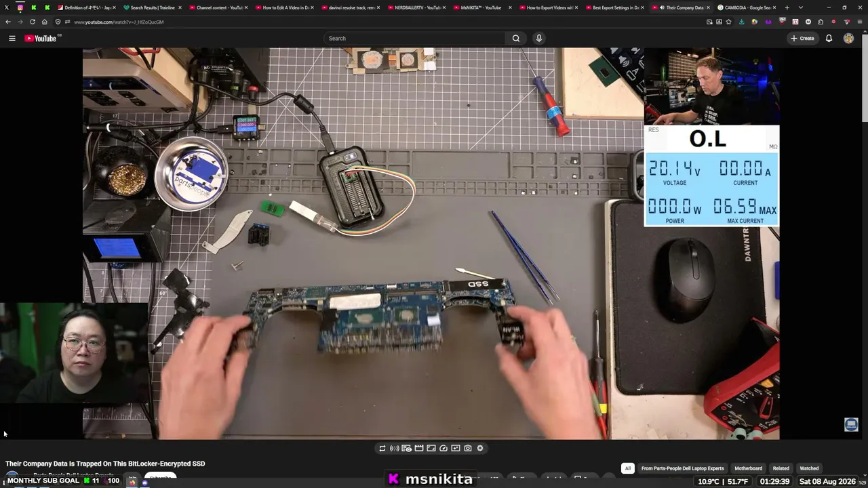Click the video player frame
The image size is (868, 488).
click(x=431, y=243)
